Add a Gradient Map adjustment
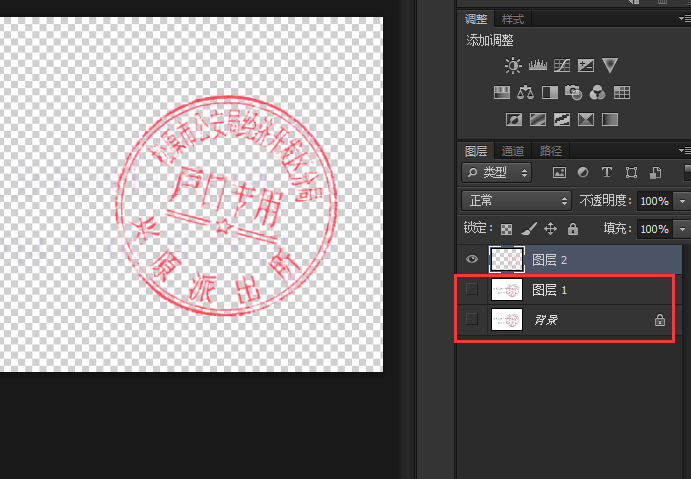This screenshot has width=691, height=479. click(610, 119)
